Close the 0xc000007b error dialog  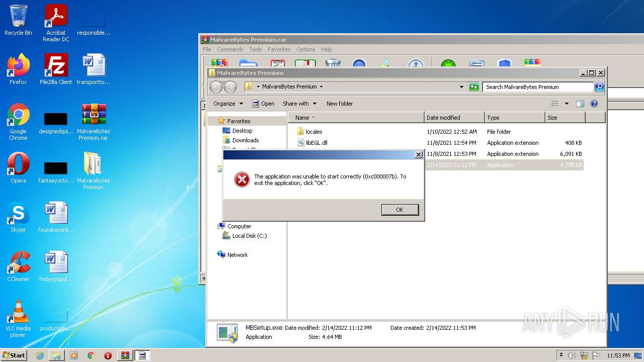point(418,155)
